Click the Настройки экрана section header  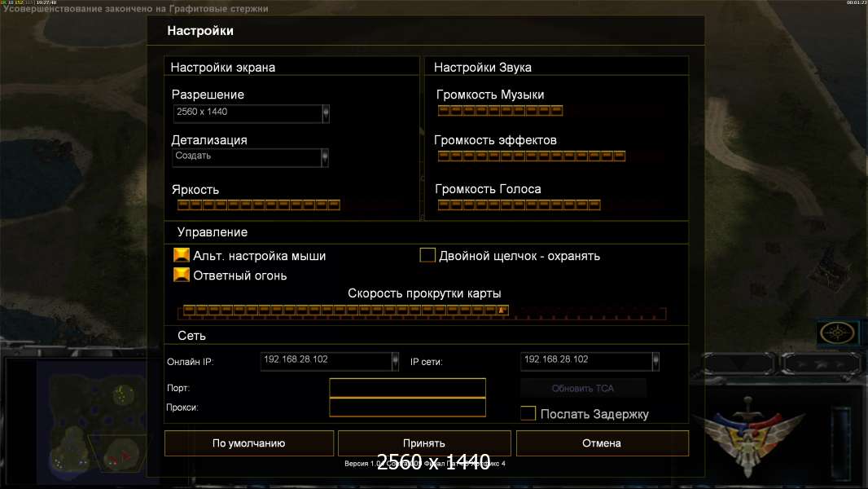click(x=223, y=67)
